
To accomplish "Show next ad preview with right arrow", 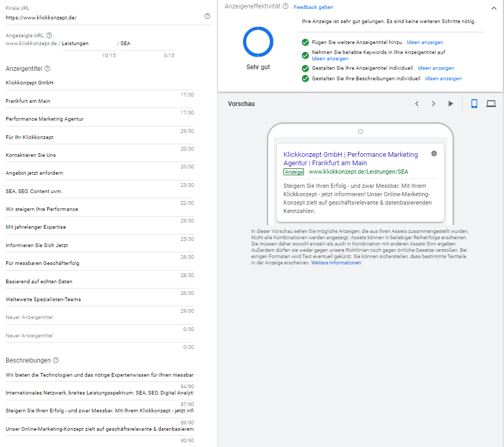I will coord(434,104).
